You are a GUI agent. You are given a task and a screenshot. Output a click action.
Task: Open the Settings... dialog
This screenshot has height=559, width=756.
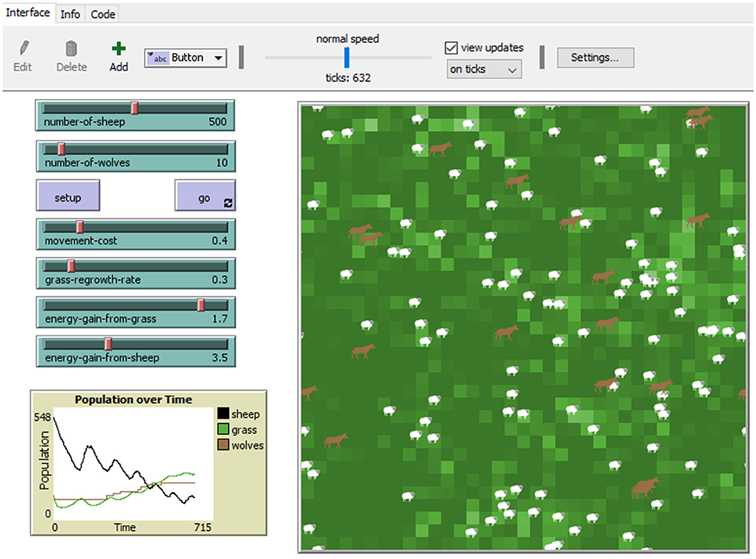(595, 58)
